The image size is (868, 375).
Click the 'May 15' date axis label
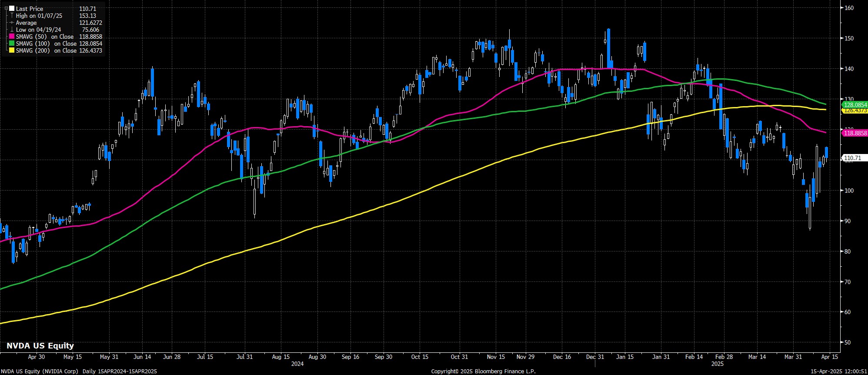click(x=73, y=357)
